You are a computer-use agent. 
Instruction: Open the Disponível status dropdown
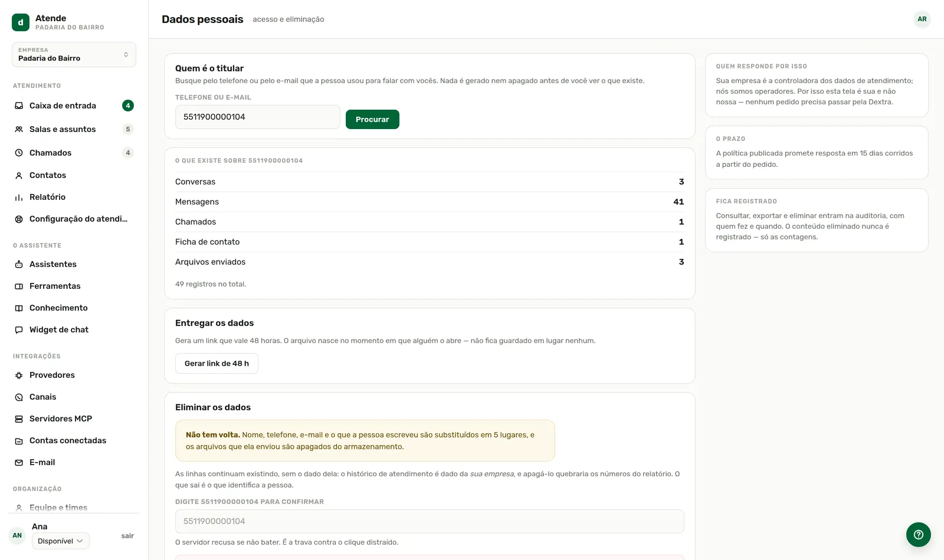(x=61, y=541)
